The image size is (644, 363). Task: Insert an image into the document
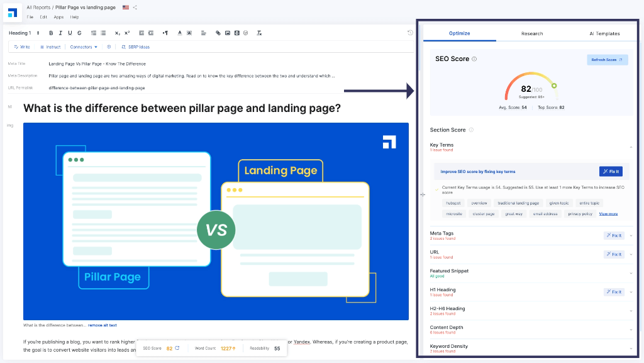point(228,33)
